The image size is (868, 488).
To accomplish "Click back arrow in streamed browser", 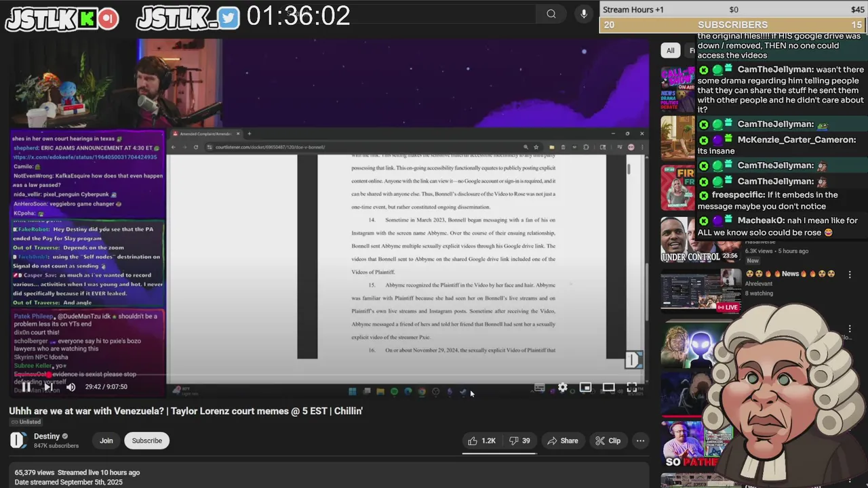I will [x=174, y=147].
